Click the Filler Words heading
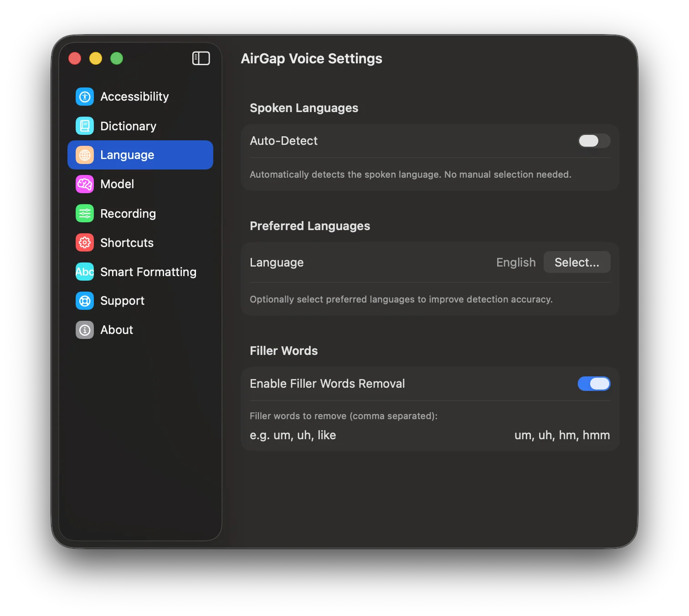This screenshot has height=616, width=689. coord(283,351)
